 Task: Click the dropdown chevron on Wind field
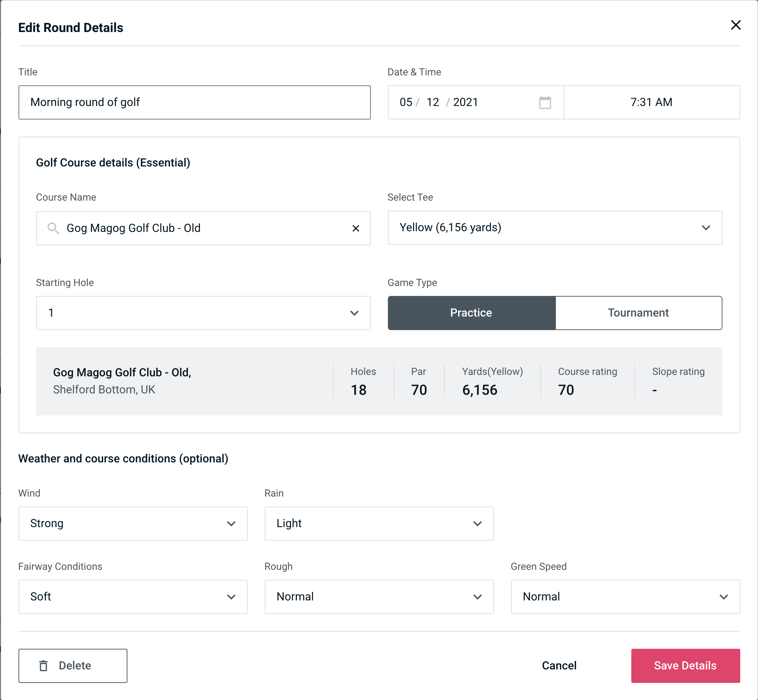(232, 524)
